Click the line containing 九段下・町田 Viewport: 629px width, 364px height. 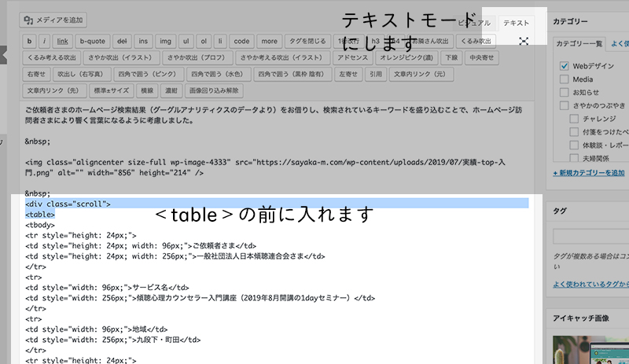(112, 340)
